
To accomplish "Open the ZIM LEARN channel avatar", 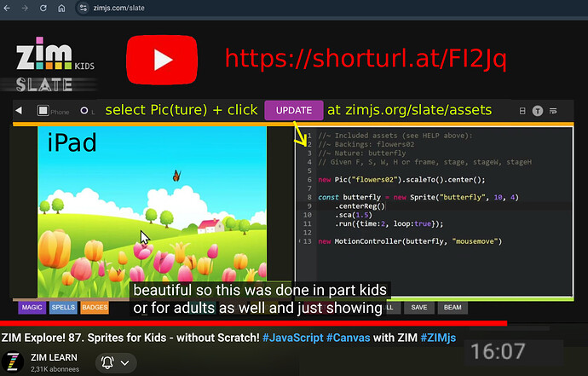I will tap(13, 362).
